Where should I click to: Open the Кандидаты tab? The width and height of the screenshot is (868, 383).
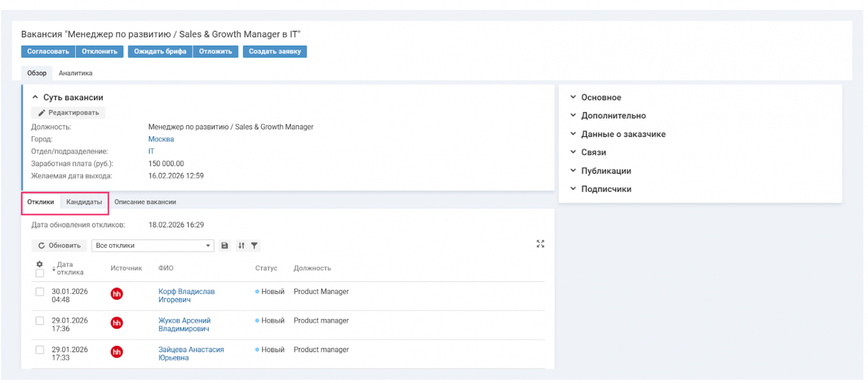[x=83, y=202]
